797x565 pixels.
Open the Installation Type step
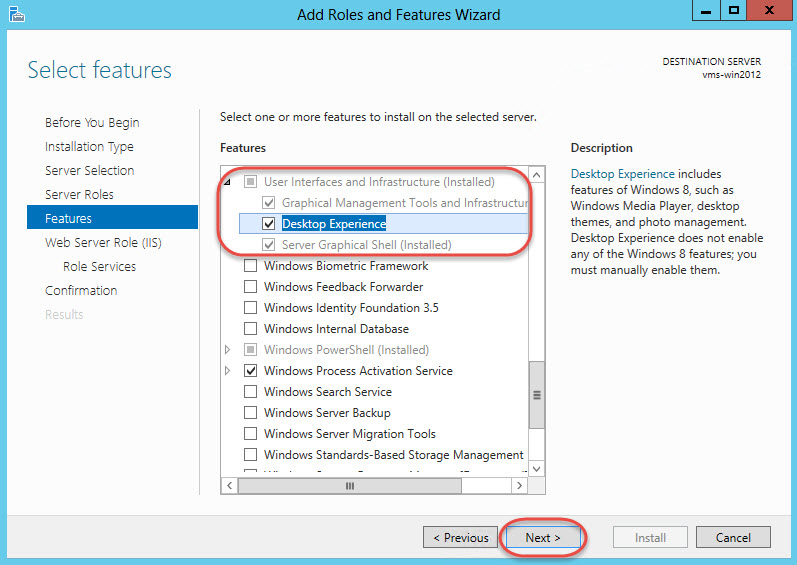[x=89, y=146]
